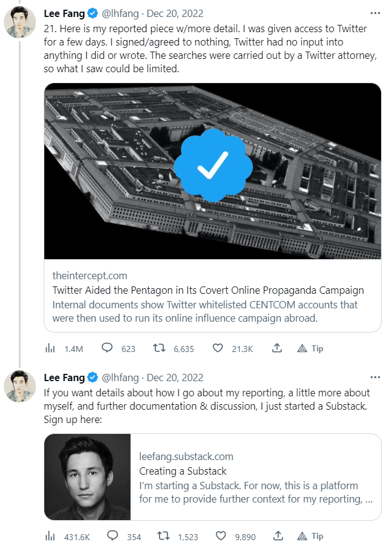The image size is (392, 545).
Task: Retweet the Pentagon propaganda tweet
Action: (x=160, y=349)
